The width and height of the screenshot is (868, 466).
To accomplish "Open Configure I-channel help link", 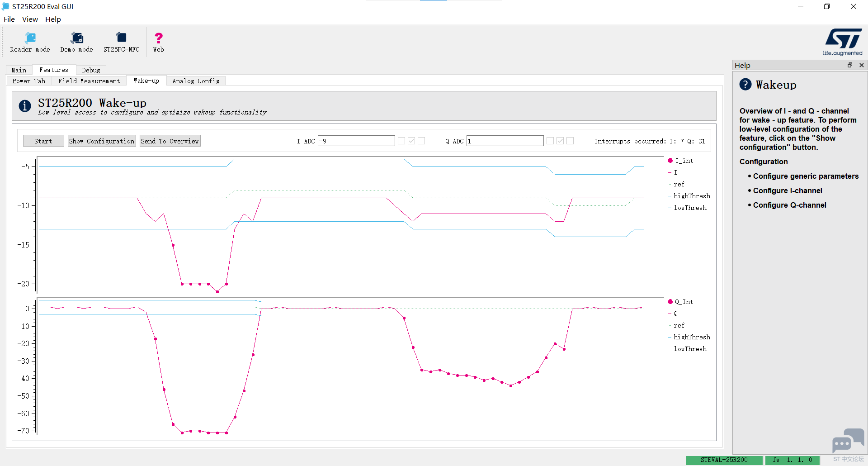I will coord(788,190).
